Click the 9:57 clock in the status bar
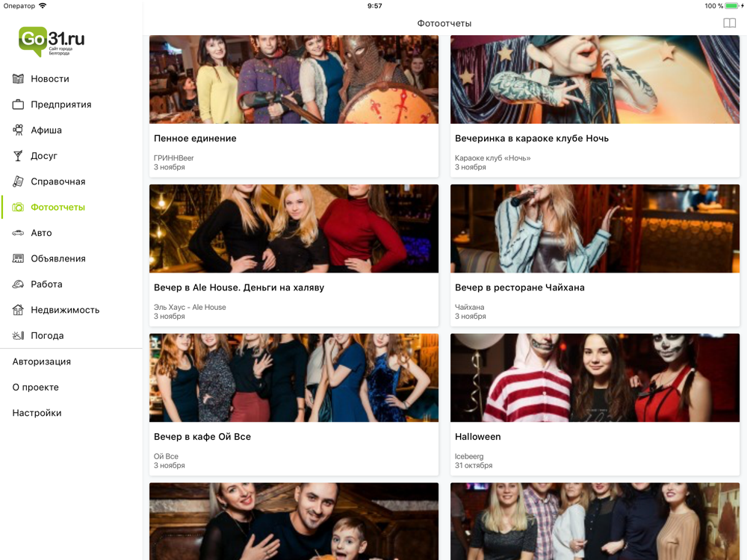The image size is (747, 560). 375,6
